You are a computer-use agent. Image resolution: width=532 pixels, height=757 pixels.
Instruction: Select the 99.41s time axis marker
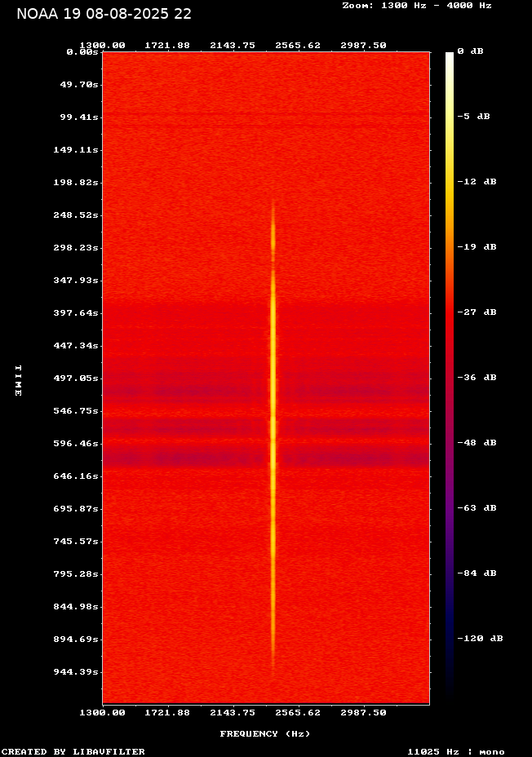(x=79, y=117)
